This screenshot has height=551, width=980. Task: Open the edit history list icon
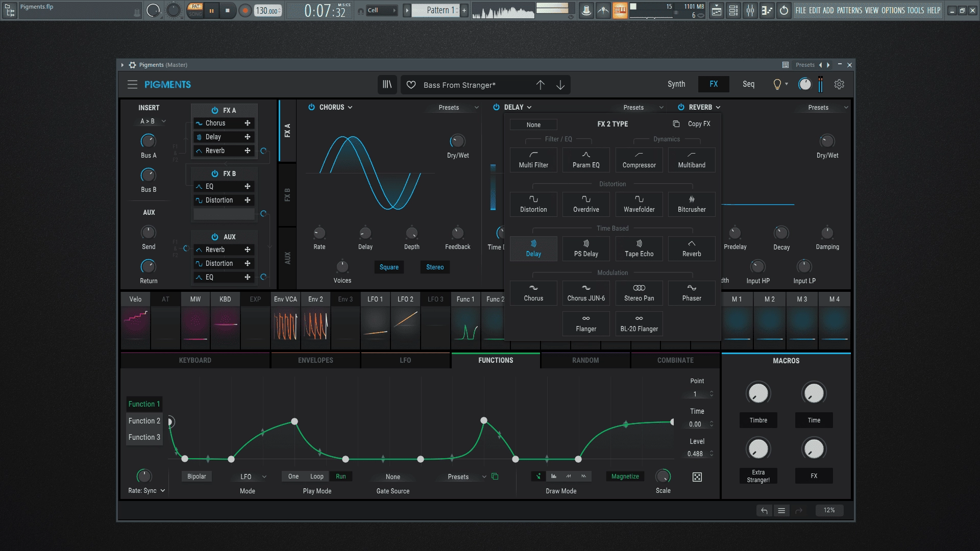click(x=781, y=511)
